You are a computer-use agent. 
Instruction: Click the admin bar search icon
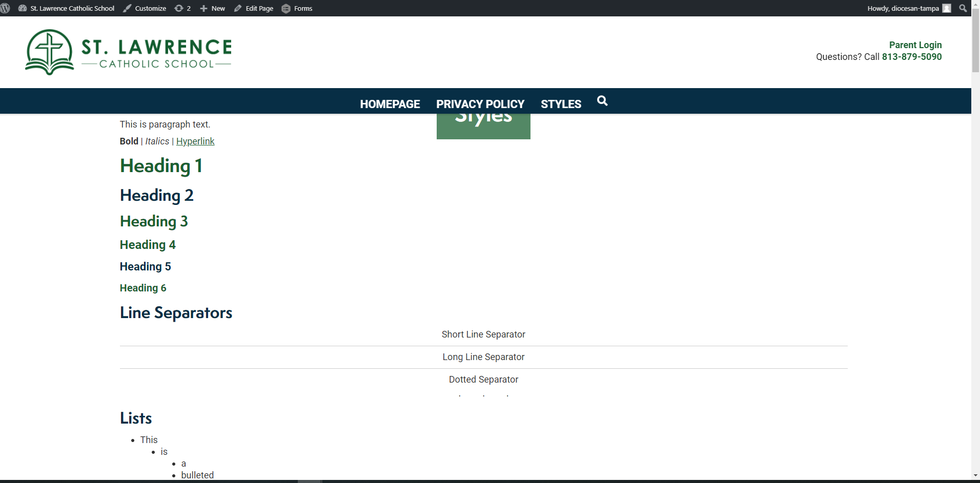963,8
